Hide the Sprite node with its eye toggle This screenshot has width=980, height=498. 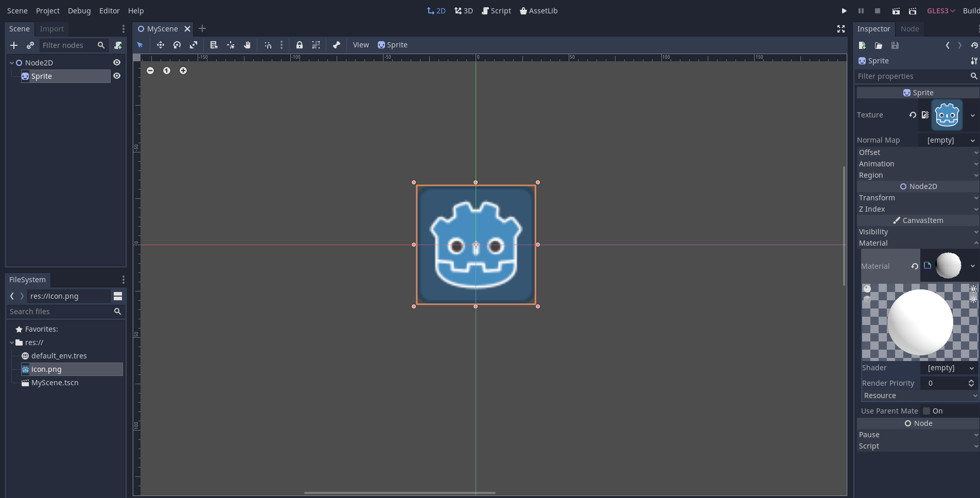[x=117, y=76]
